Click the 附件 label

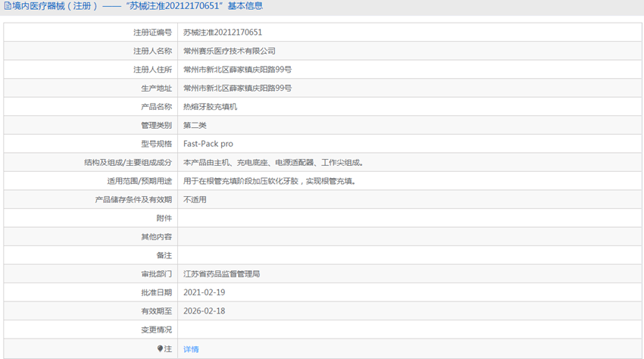point(164,218)
